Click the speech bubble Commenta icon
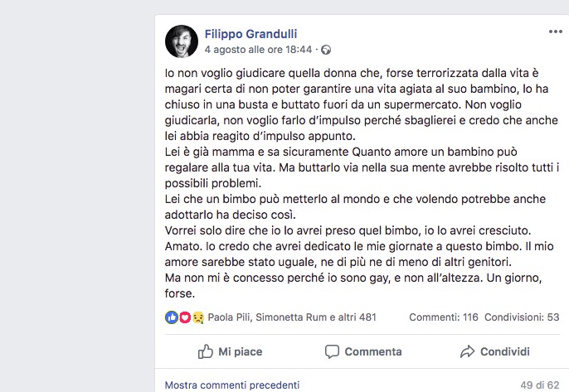This screenshot has width=569, height=392. [x=333, y=352]
